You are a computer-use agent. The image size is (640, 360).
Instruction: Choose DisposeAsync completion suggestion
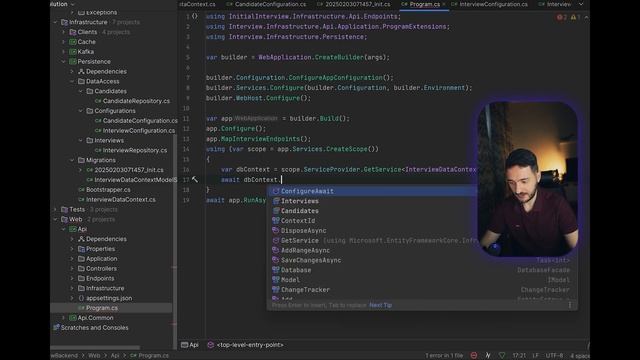tap(303, 231)
